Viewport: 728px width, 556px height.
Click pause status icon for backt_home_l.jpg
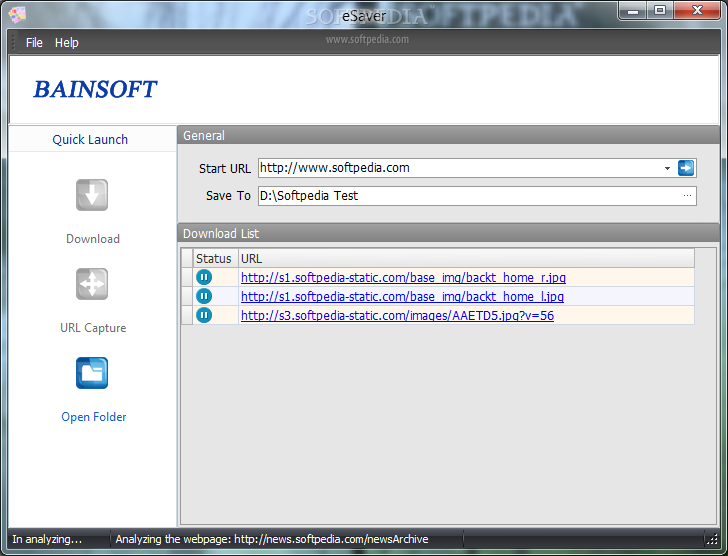tap(204, 296)
